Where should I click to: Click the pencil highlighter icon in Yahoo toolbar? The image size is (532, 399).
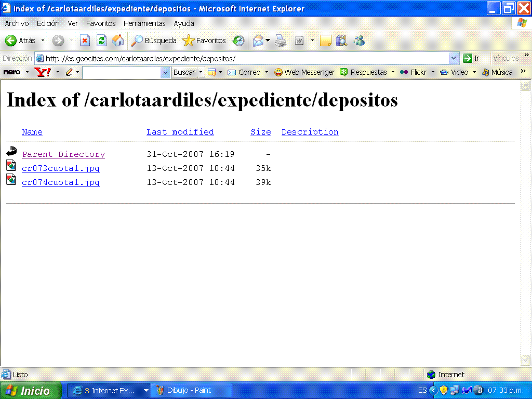[69, 72]
